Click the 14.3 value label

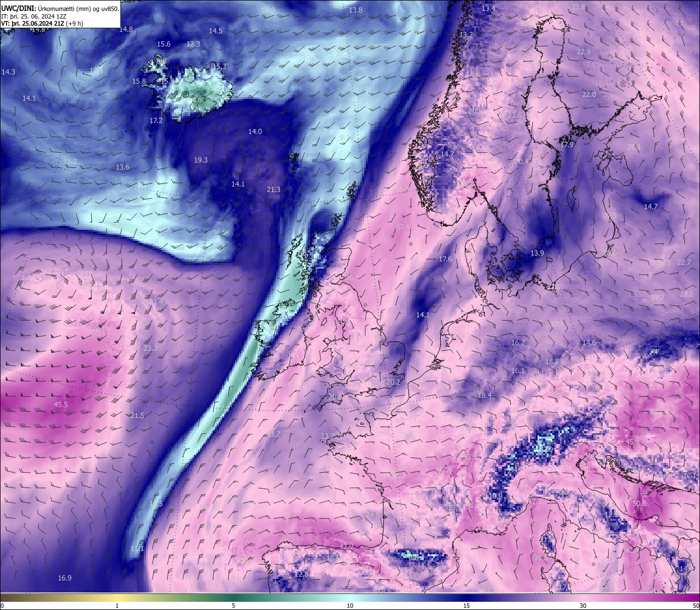tap(8, 72)
